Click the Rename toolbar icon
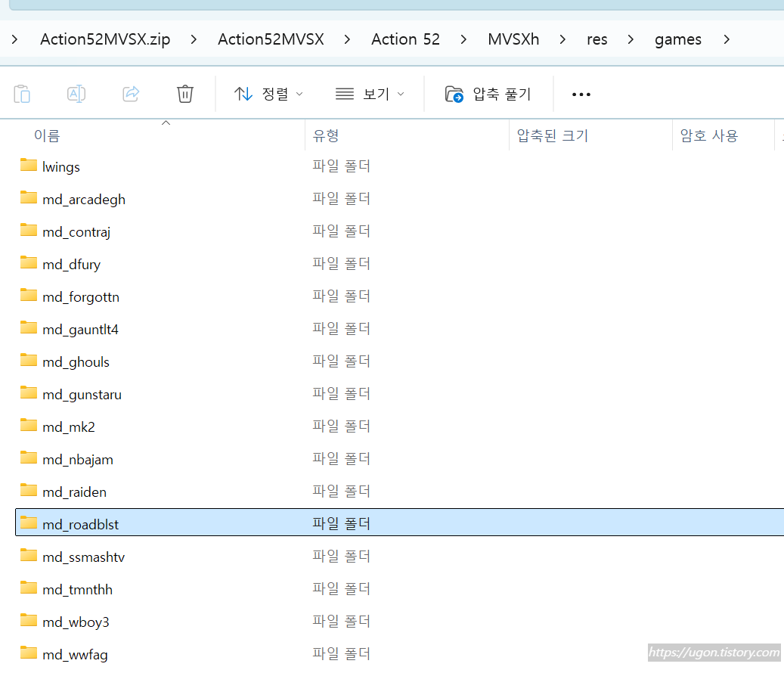784x673 pixels. coord(76,94)
